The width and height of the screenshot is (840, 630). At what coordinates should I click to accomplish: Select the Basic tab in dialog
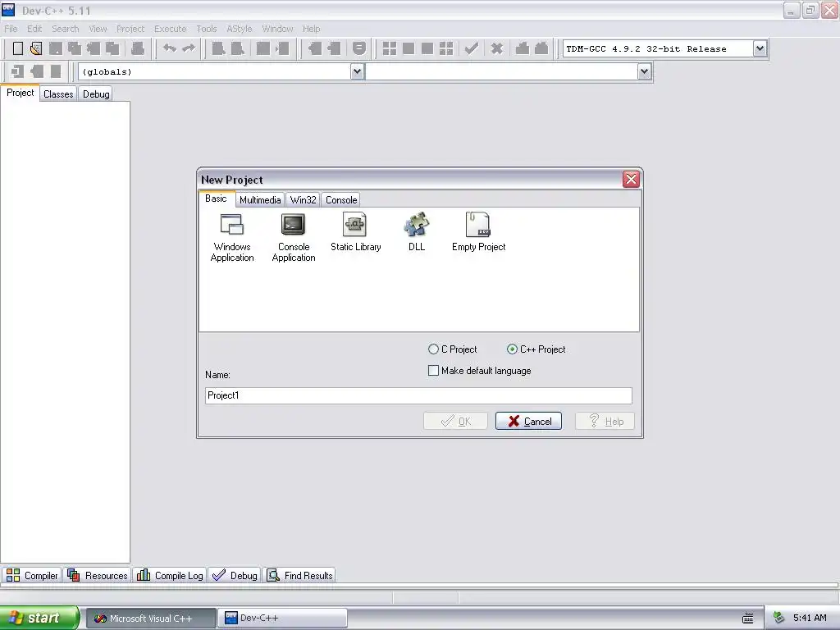[x=216, y=199]
